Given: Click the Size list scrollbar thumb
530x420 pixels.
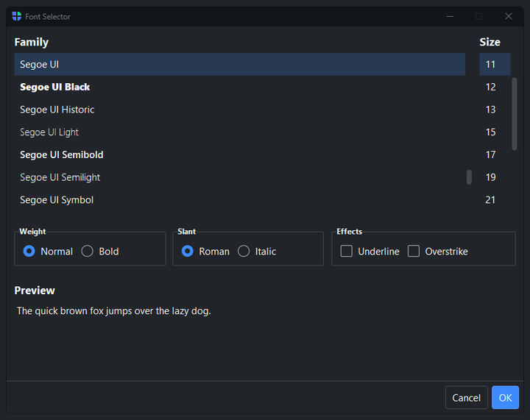Looking at the screenshot, I should [x=515, y=114].
